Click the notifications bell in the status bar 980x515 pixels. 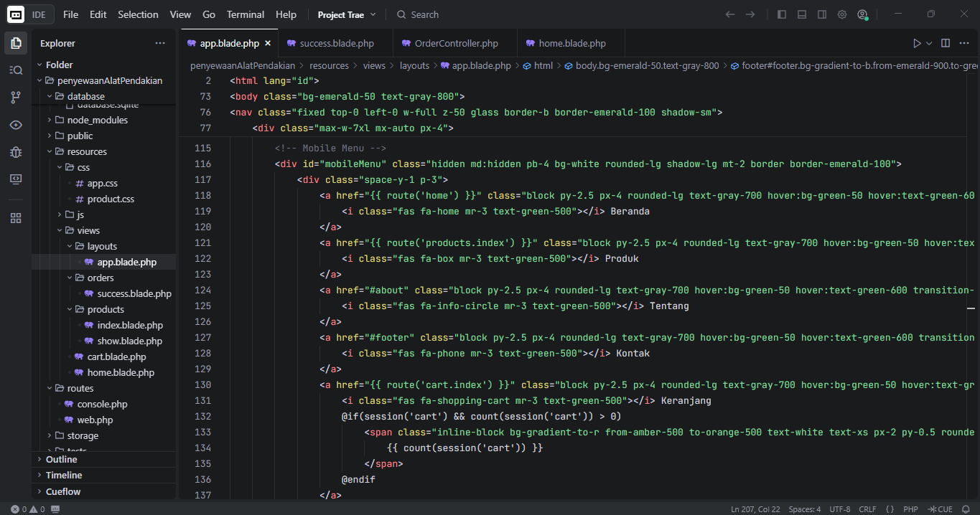click(965, 509)
